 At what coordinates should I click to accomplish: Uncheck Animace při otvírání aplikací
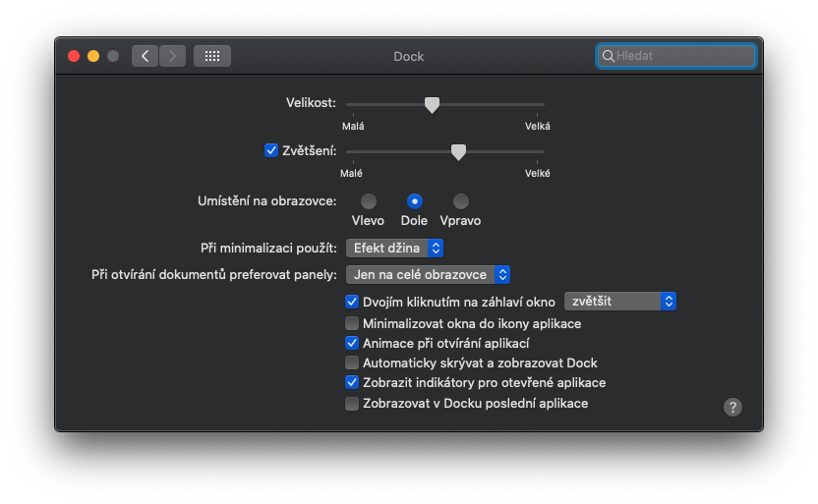coord(352,343)
